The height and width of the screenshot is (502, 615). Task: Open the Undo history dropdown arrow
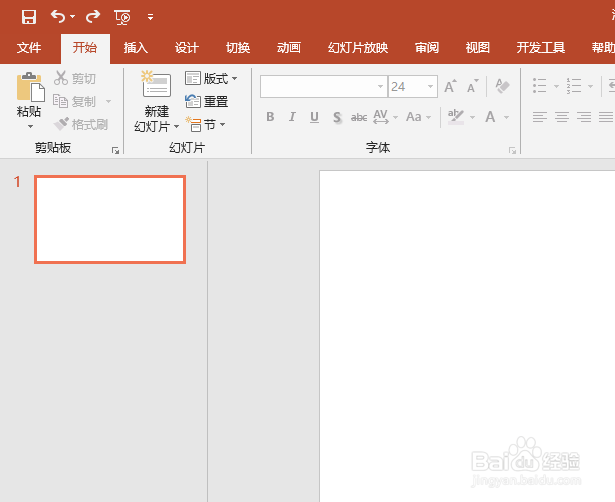click(73, 16)
